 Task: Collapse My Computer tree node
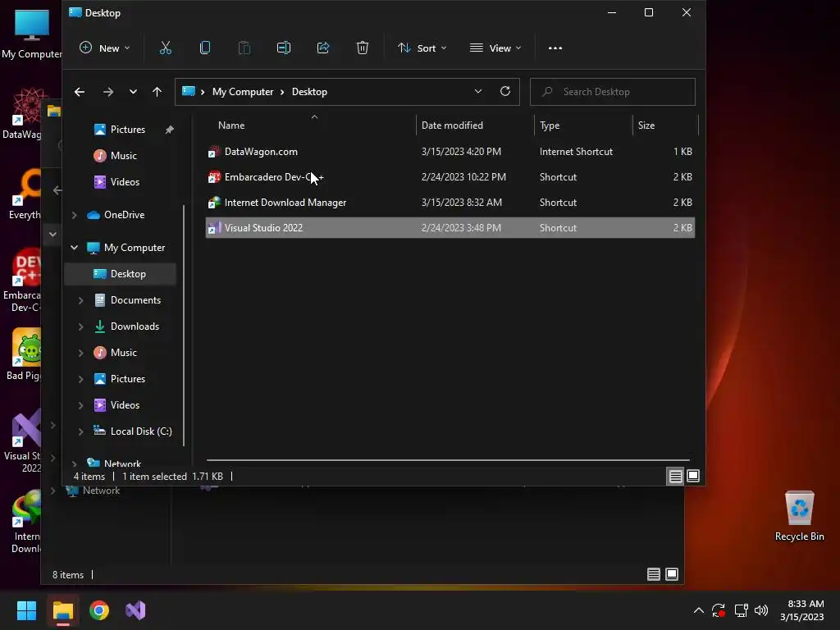tap(75, 248)
